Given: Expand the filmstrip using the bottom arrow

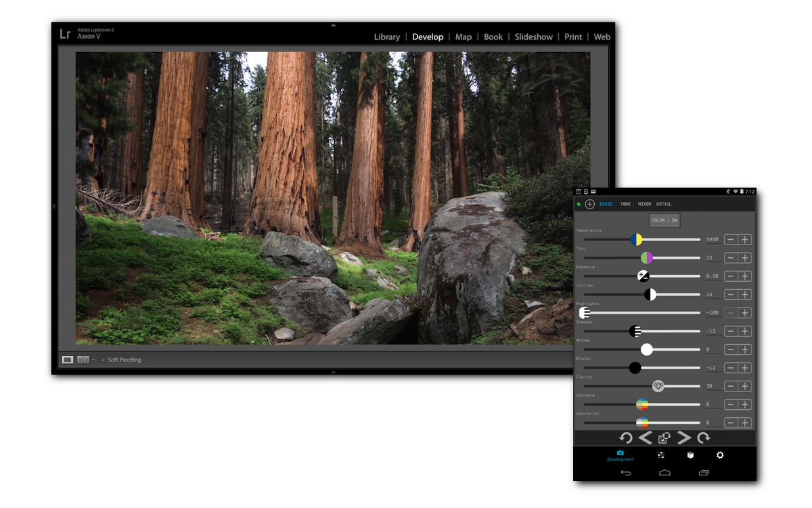Looking at the screenshot, I should click(x=333, y=372).
